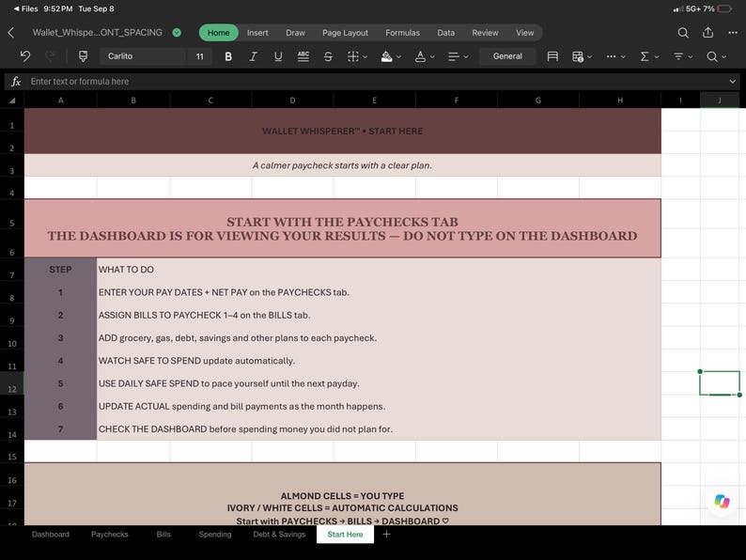Toggle Italic formatting

pos(253,56)
